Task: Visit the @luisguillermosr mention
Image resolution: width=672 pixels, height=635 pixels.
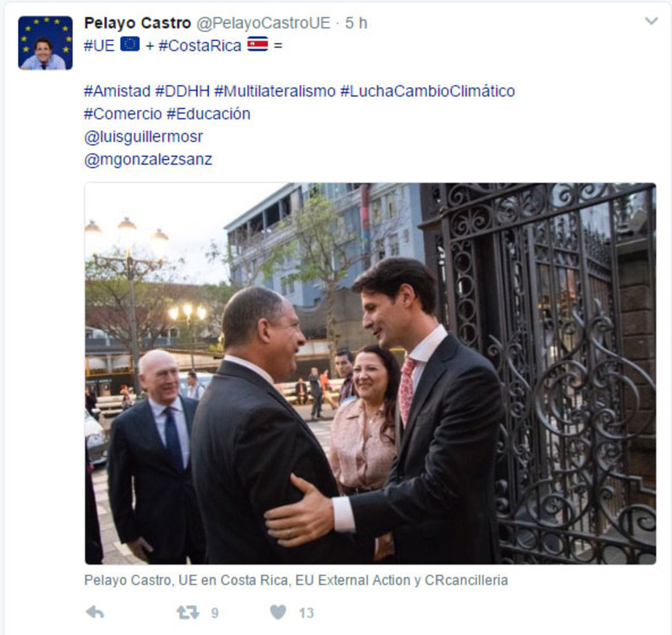Action: pyautogui.click(x=144, y=137)
